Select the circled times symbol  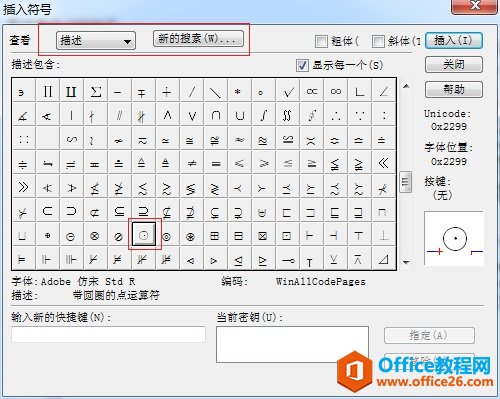(95, 236)
